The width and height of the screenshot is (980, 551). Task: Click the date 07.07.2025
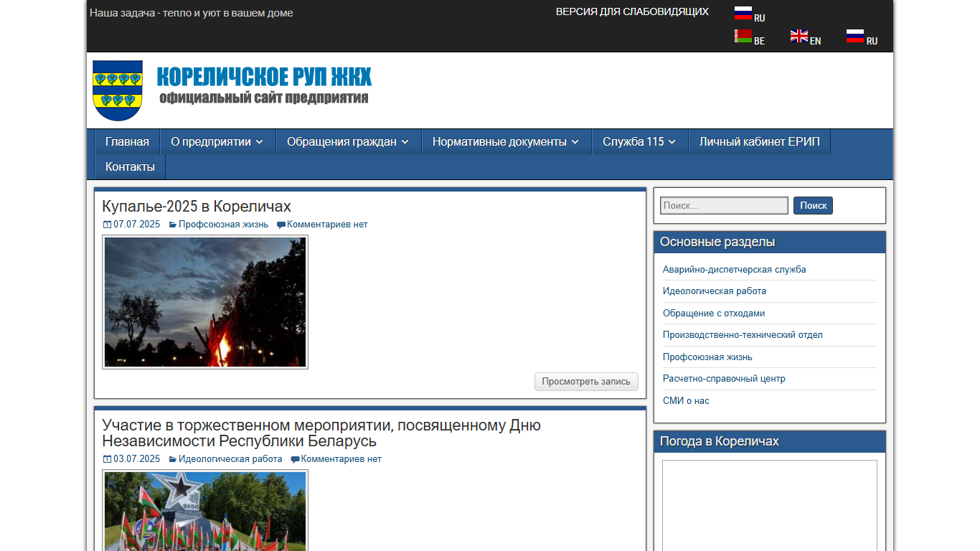pyautogui.click(x=136, y=225)
